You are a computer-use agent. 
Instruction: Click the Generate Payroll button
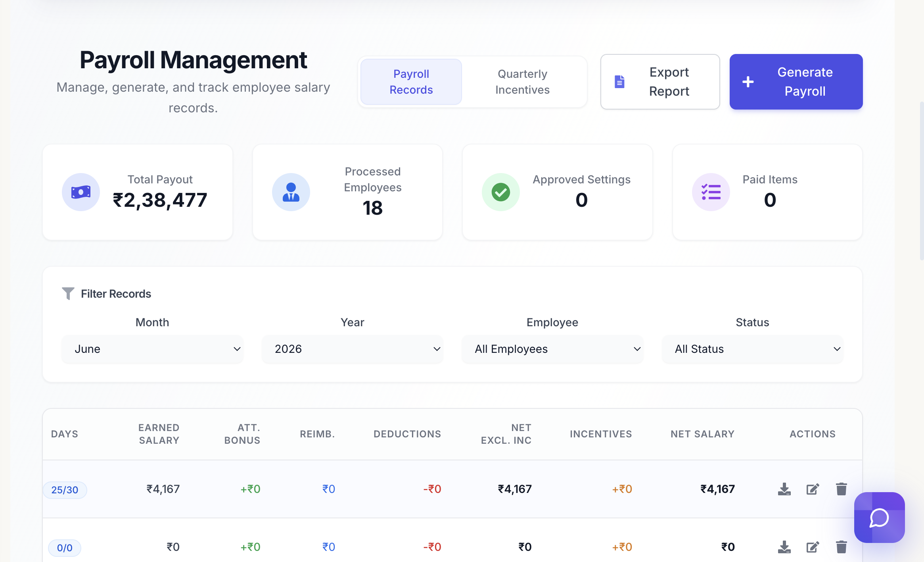tap(796, 82)
